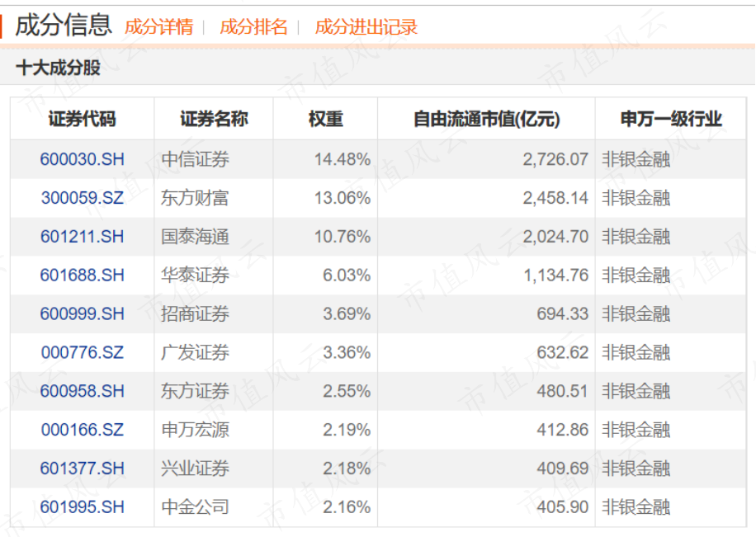Click the 601377.SH stock code
756x537 pixels.
pyautogui.click(x=82, y=468)
